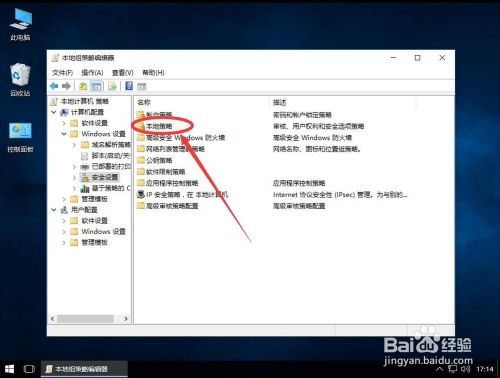Click the volume tray icon

click(465, 369)
